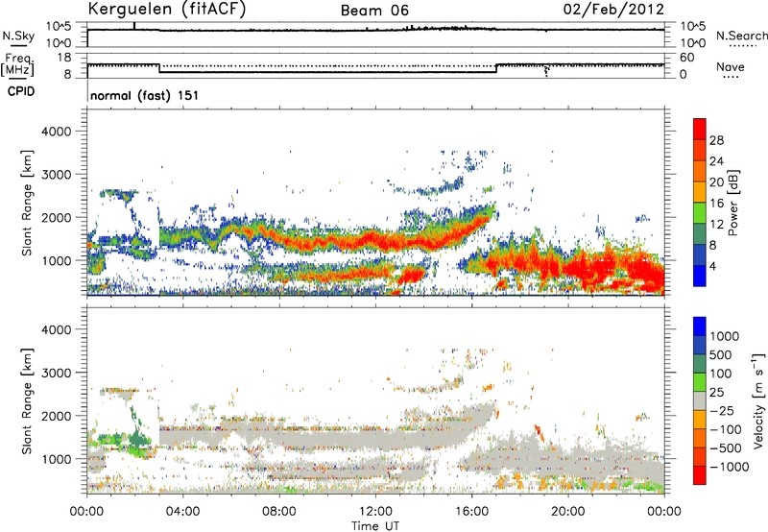The image size is (768, 532).
Task: Click the 1000 blue velocity colorbar segment
Action: (700, 326)
